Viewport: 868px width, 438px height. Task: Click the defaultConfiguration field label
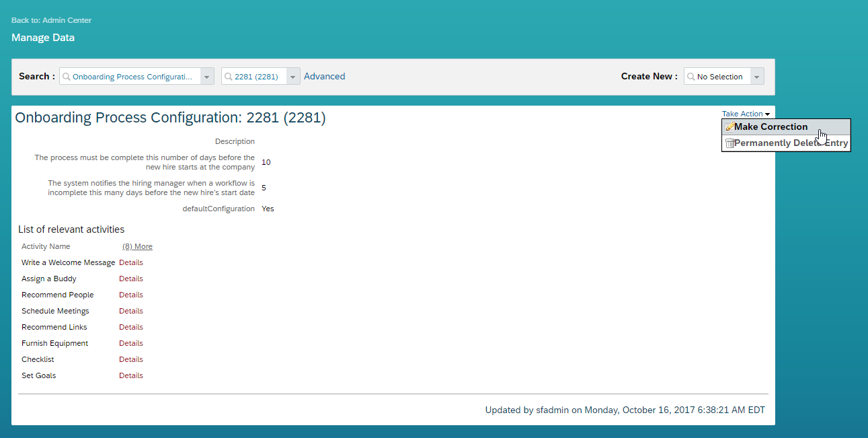(x=219, y=209)
